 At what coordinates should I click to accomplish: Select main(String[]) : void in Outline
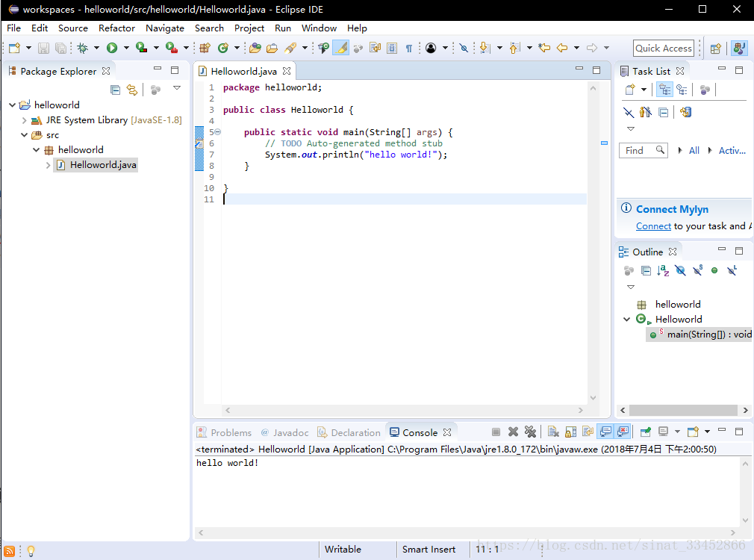click(x=700, y=335)
